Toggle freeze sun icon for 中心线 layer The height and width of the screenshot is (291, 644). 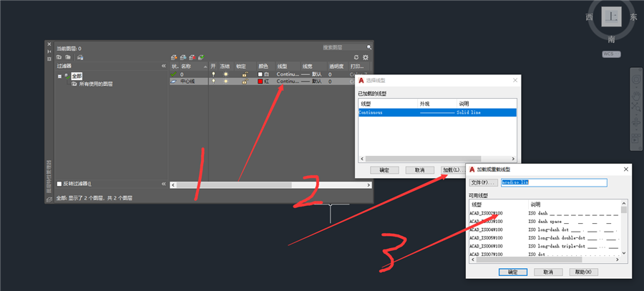click(225, 82)
